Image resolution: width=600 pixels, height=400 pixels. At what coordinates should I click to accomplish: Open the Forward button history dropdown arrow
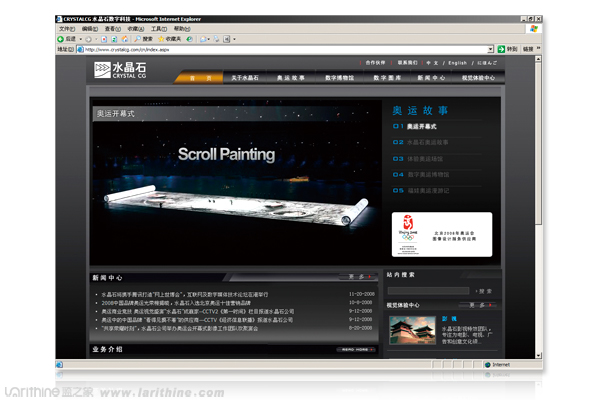click(96, 39)
